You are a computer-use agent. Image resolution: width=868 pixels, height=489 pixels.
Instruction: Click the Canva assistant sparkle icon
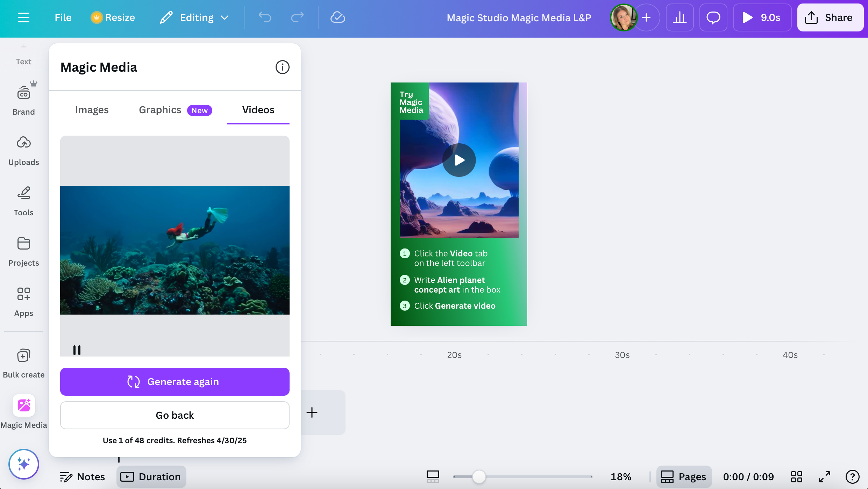(23, 464)
